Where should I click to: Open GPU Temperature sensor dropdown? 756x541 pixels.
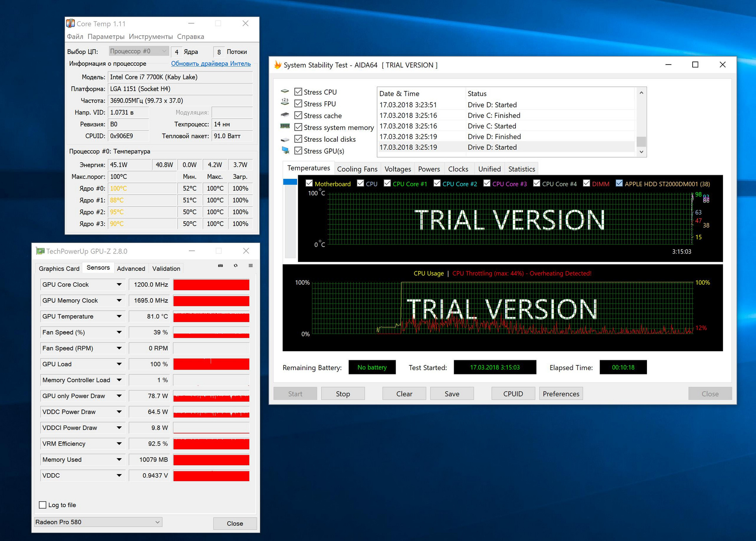tap(119, 316)
